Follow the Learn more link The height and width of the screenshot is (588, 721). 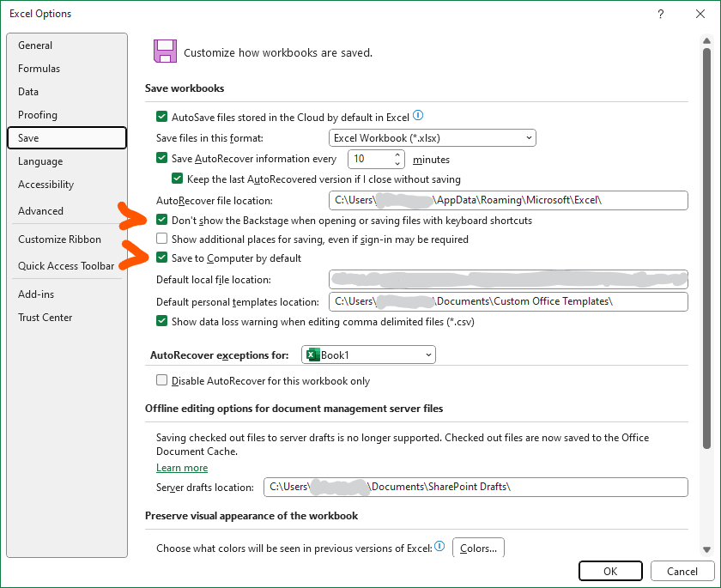pyautogui.click(x=182, y=468)
